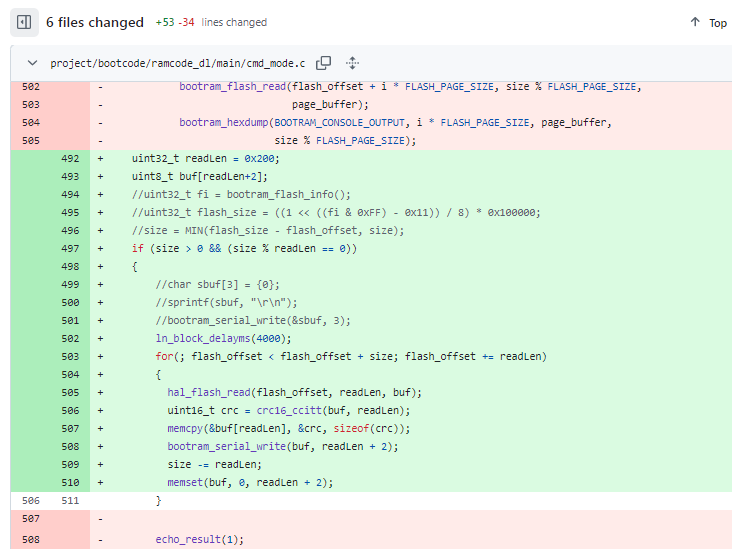Viewport: 732px width, 549px height.
Task: Click the -34 deletions count
Action: click(x=186, y=22)
